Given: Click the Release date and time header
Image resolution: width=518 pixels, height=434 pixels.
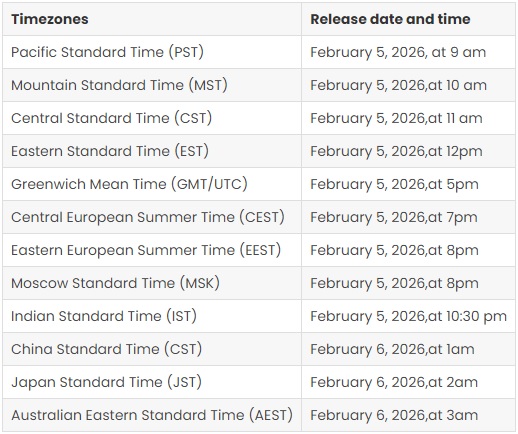Looking at the screenshot, I should click(x=408, y=19).
